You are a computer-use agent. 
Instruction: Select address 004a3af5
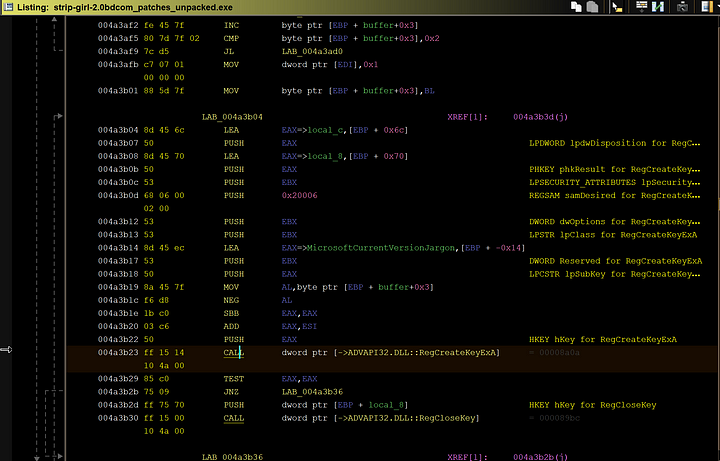118,39
